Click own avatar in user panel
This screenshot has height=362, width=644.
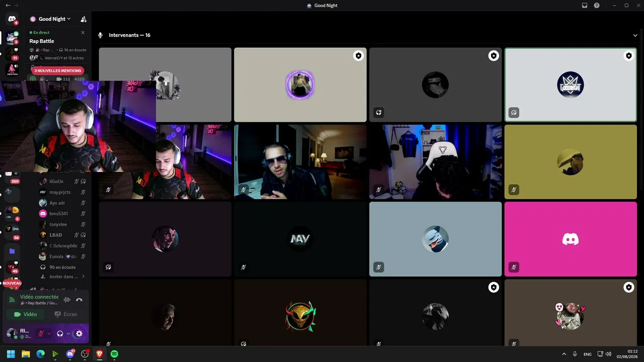tap(12, 333)
